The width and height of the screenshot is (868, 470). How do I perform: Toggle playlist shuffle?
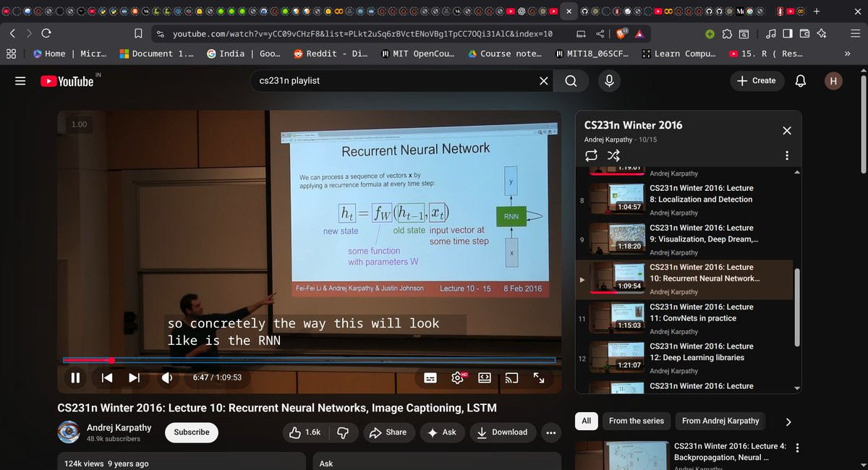click(x=613, y=155)
